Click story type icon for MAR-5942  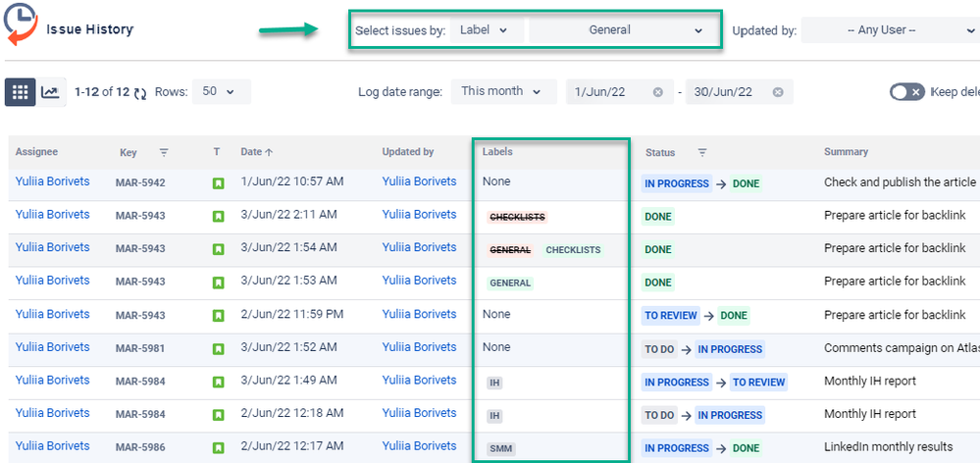[x=218, y=183]
